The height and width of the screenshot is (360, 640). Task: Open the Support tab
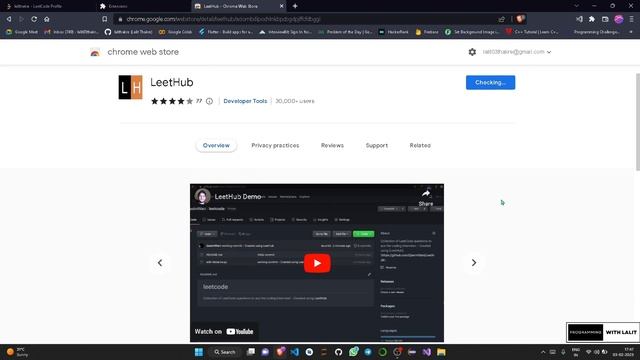click(377, 145)
